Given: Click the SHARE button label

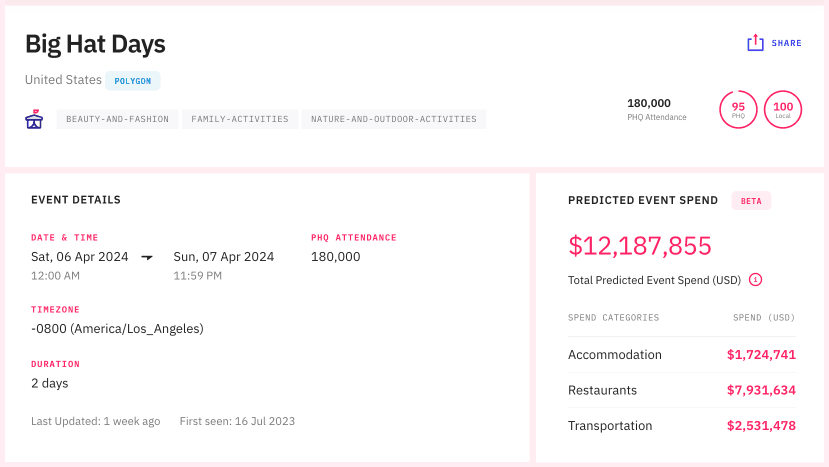Looking at the screenshot, I should pyautogui.click(x=786, y=44).
